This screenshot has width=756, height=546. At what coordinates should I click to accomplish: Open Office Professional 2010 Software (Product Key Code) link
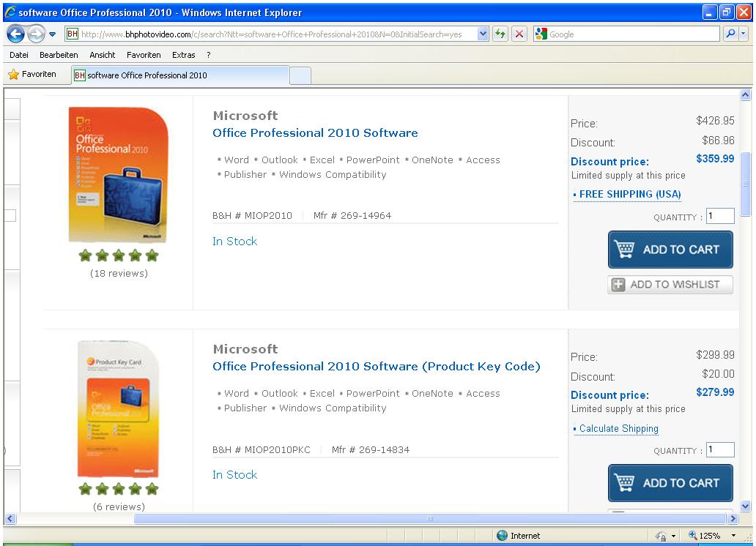click(377, 366)
